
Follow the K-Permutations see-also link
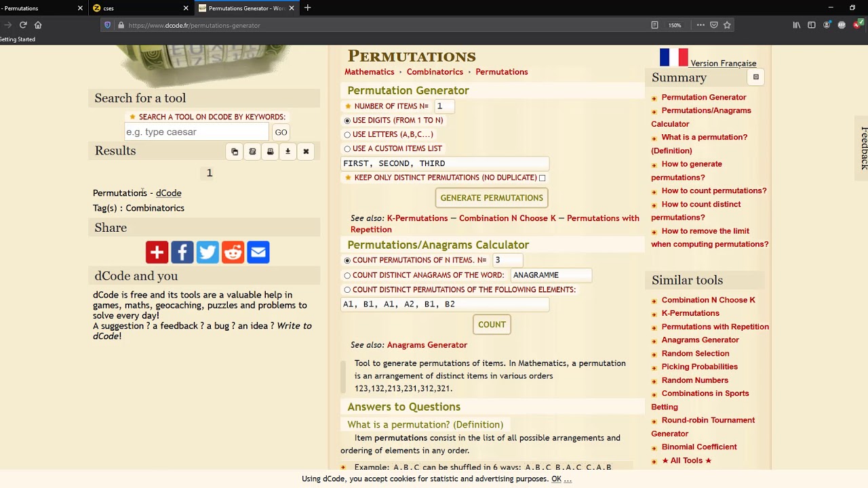[x=417, y=218]
